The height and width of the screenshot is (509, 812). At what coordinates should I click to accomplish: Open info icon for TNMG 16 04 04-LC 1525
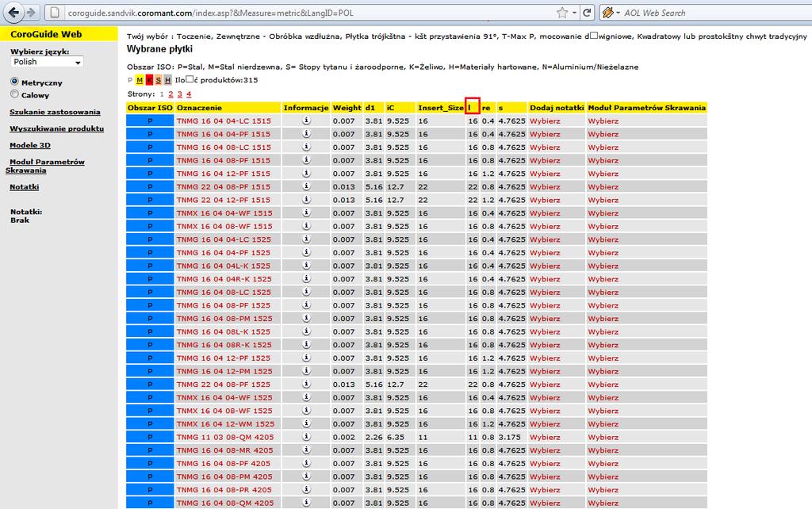[x=306, y=239]
